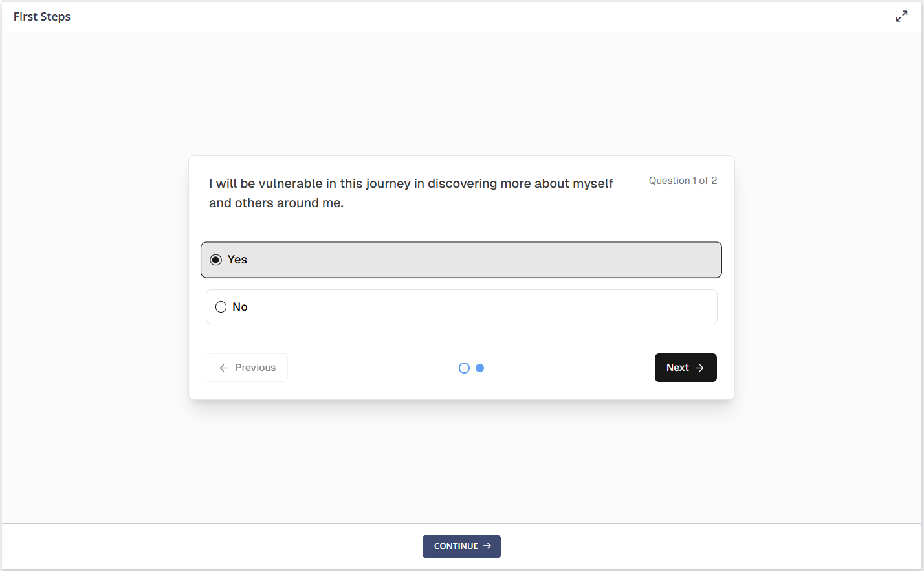Select the Yes radio button circle

click(x=216, y=260)
